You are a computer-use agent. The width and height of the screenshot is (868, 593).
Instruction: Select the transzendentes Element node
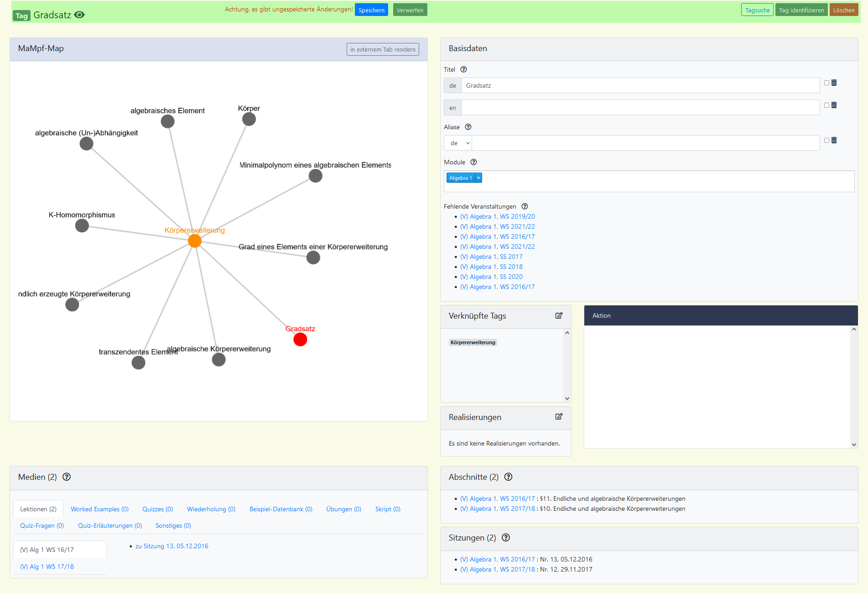[x=138, y=362]
